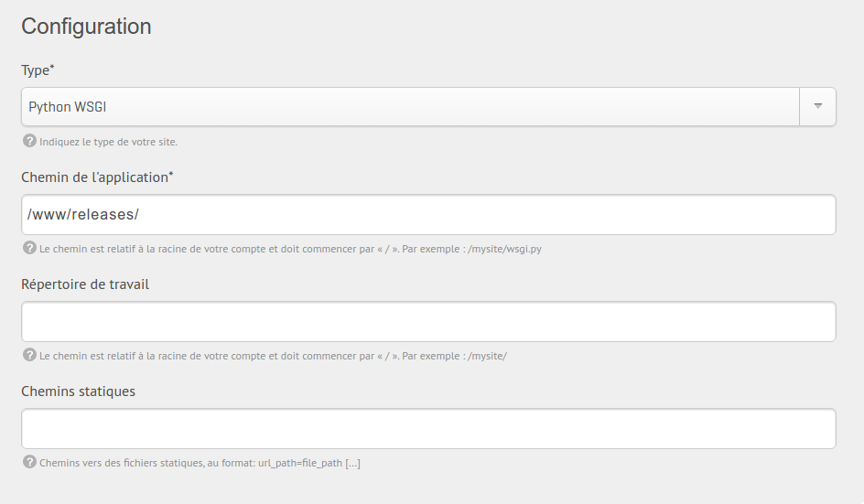The width and height of the screenshot is (864, 504).
Task: Expand the '[...]' ellipsis in static paths hint
Action: (x=352, y=463)
